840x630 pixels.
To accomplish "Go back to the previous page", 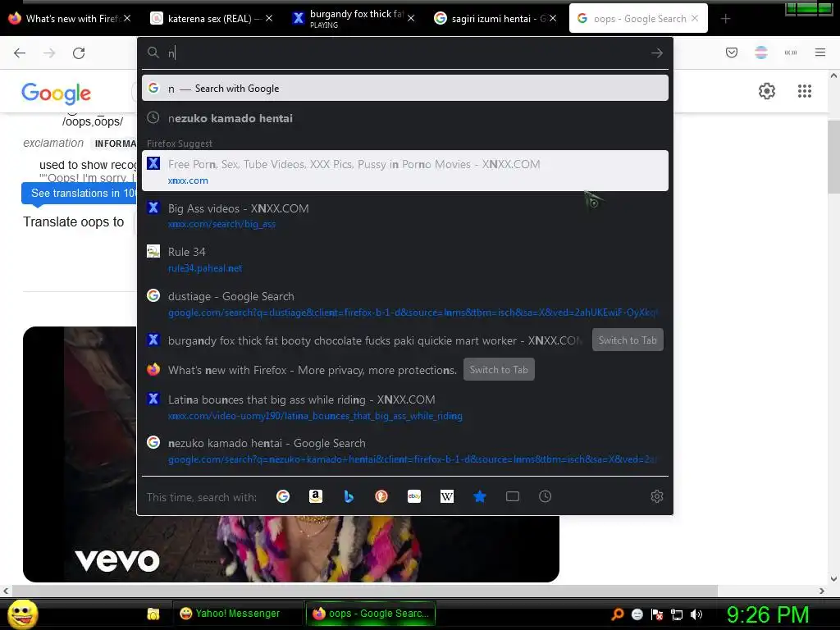I will pyautogui.click(x=20, y=52).
